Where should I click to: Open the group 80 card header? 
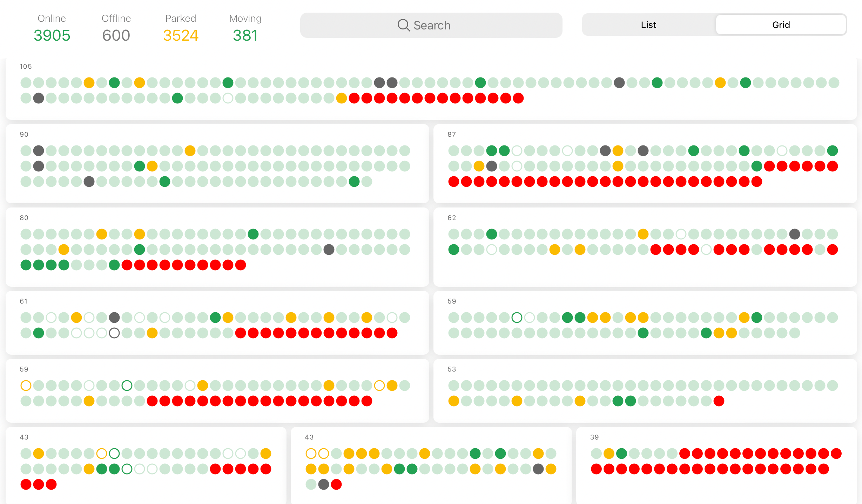(24, 218)
